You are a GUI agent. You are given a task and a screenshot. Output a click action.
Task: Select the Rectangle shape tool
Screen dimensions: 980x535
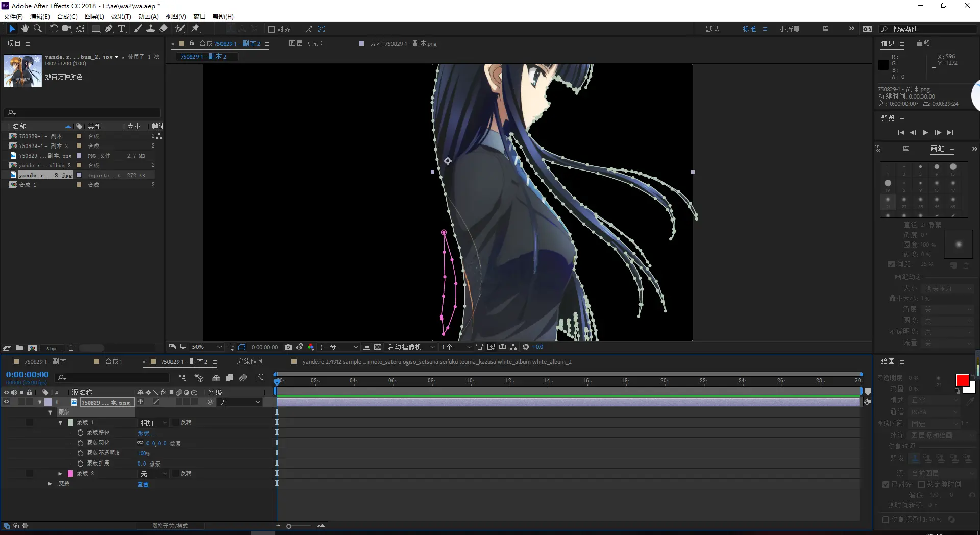pyautogui.click(x=95, y=29)
